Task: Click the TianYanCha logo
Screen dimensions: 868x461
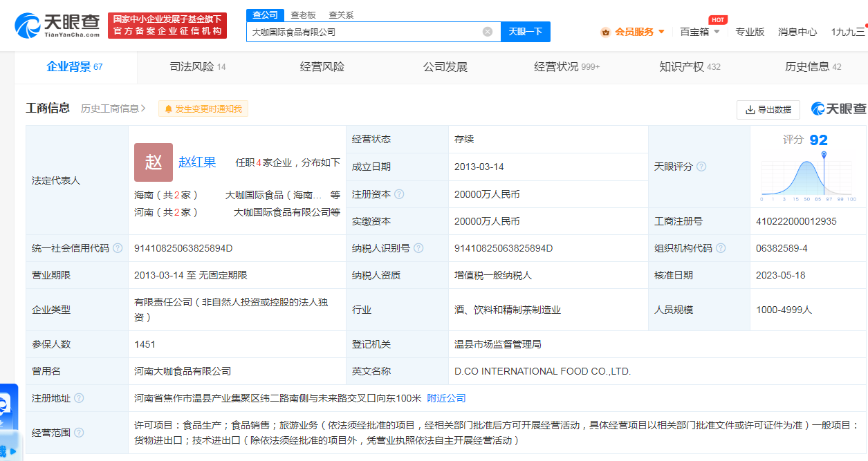Action: 57,25
